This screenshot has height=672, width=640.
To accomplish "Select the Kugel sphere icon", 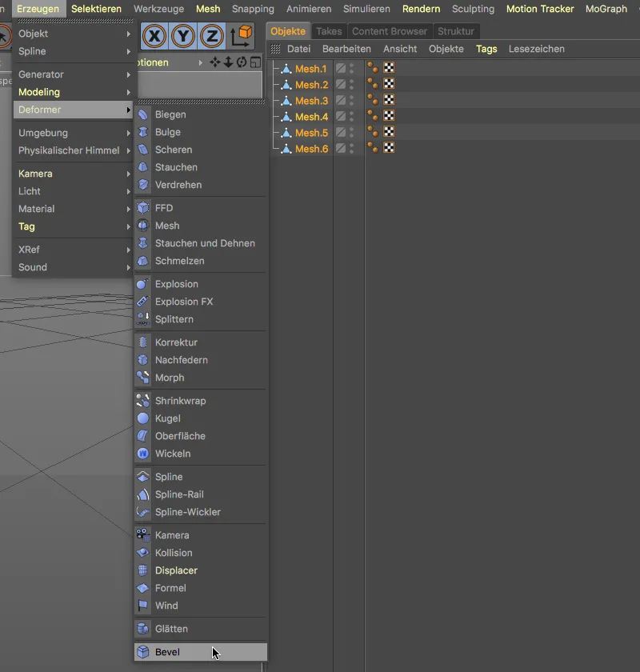I will click(142, 418).
